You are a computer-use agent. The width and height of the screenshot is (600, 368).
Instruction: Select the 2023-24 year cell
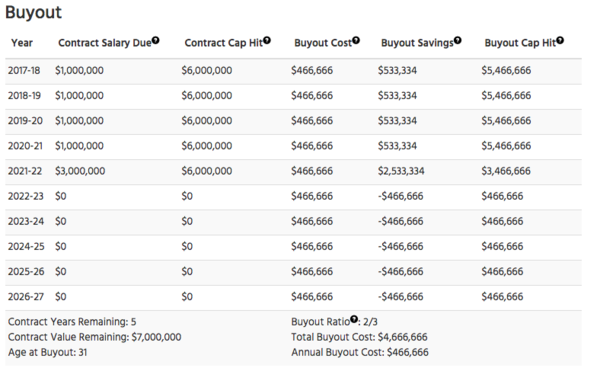pyautogui.click(x=26, y=221)
